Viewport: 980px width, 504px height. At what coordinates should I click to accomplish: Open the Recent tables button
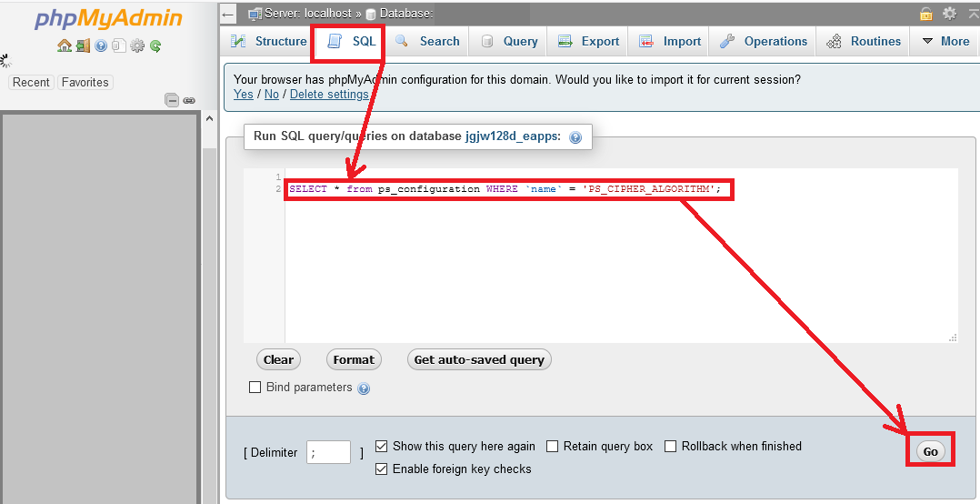coord(31,82)
